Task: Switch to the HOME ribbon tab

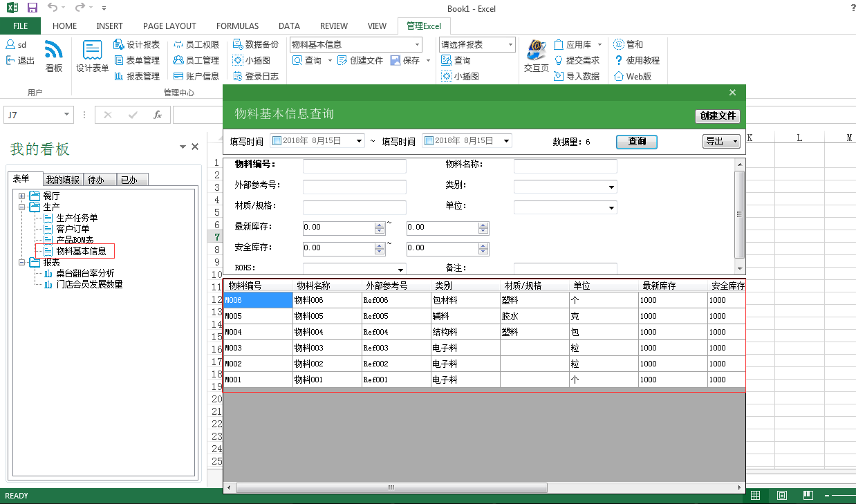Action: tap(65, 26)
